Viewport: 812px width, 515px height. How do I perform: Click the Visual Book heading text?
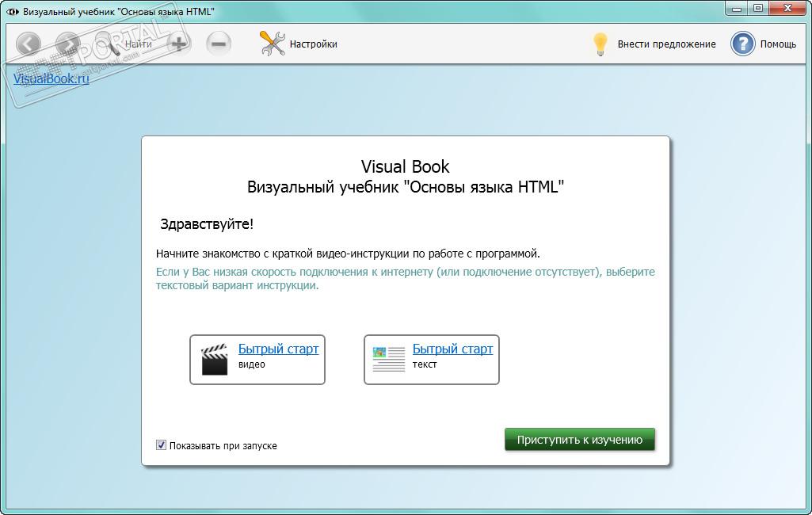[405, 167]
